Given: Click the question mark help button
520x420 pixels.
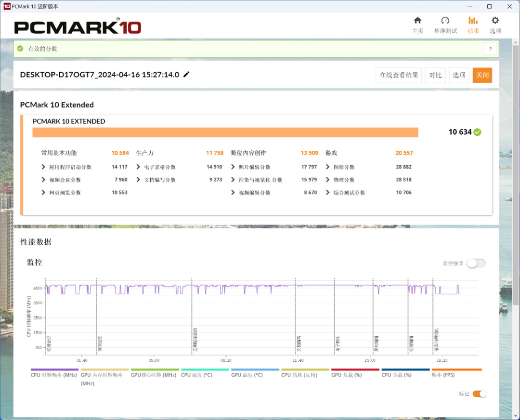Looking at the screenshot, I should tap(491, 49).
